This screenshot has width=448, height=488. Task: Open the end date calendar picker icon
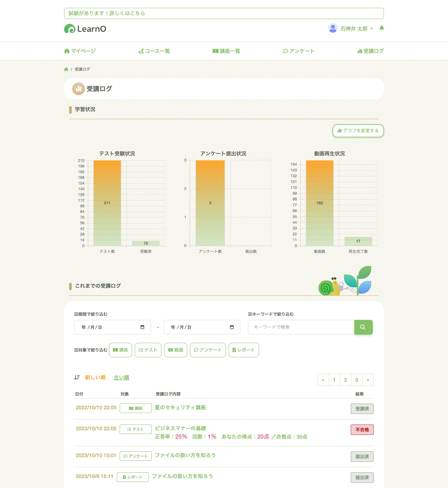pos(232,327)
